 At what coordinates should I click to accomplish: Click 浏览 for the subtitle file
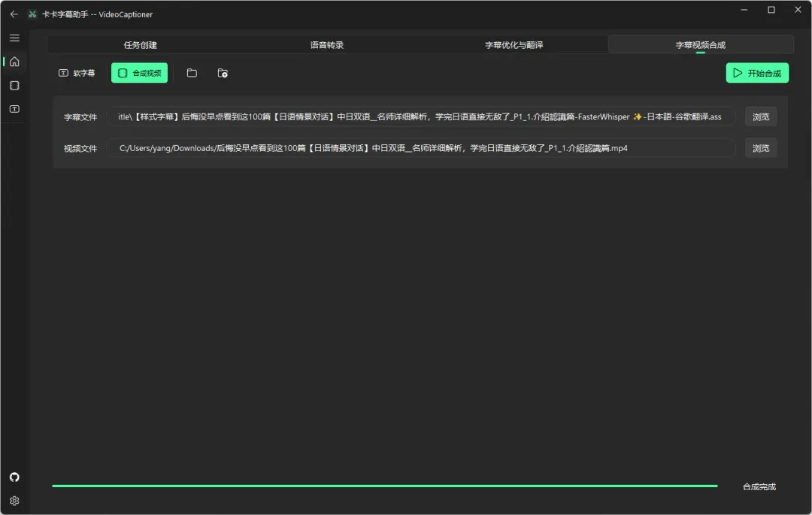point(761,117)
